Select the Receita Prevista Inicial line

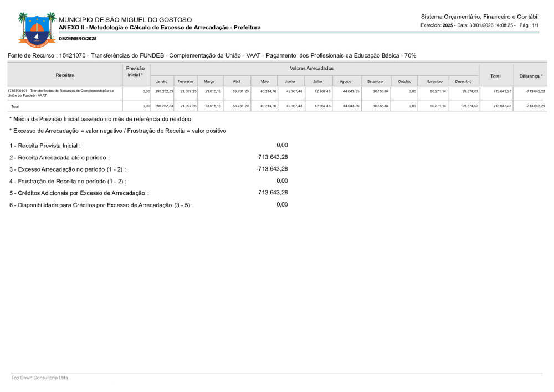coord(45,146)
